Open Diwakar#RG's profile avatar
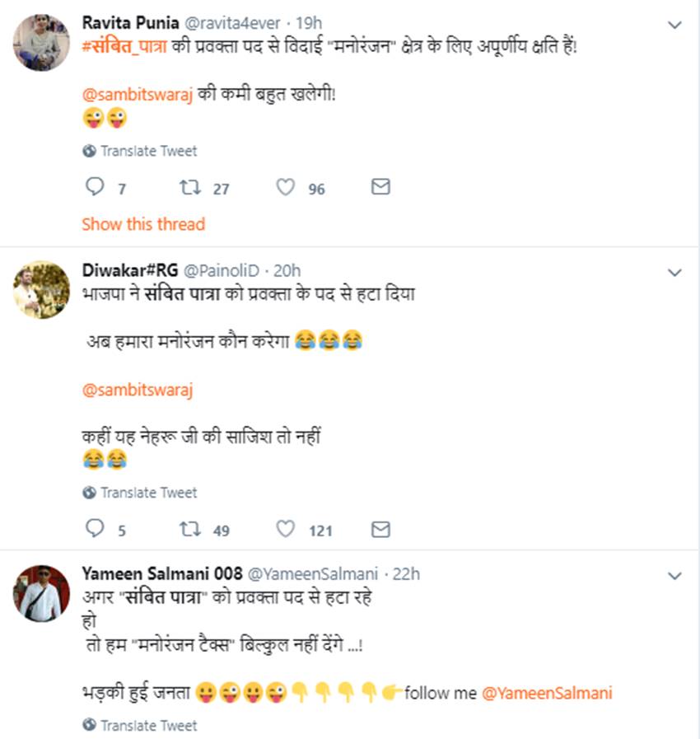 (x=41, y=290)
